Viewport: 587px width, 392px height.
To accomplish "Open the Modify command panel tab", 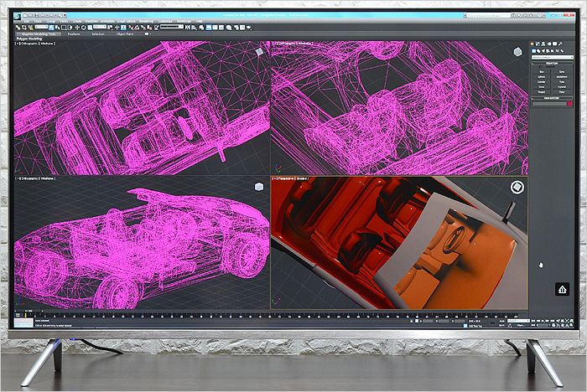I will point(539,44).
